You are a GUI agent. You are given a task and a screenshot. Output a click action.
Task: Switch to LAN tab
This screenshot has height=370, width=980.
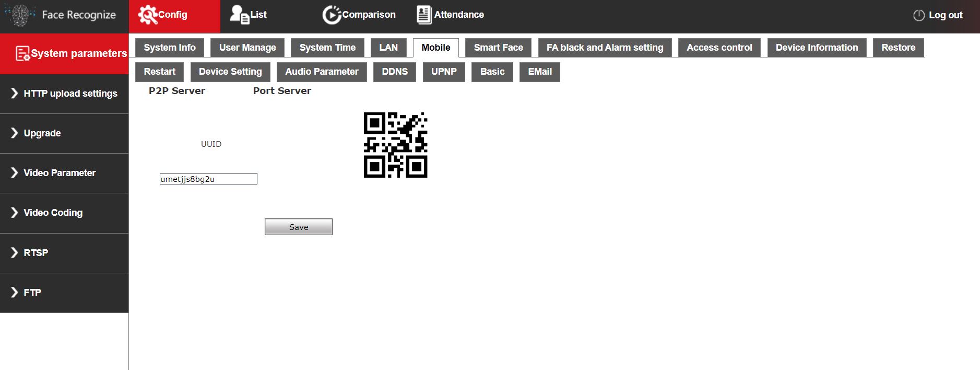[388, 48]
